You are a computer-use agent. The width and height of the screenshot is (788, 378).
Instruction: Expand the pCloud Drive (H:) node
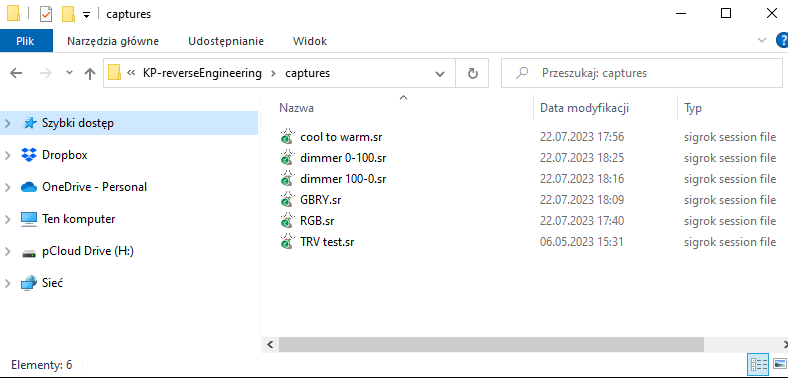tap(8, 251)
